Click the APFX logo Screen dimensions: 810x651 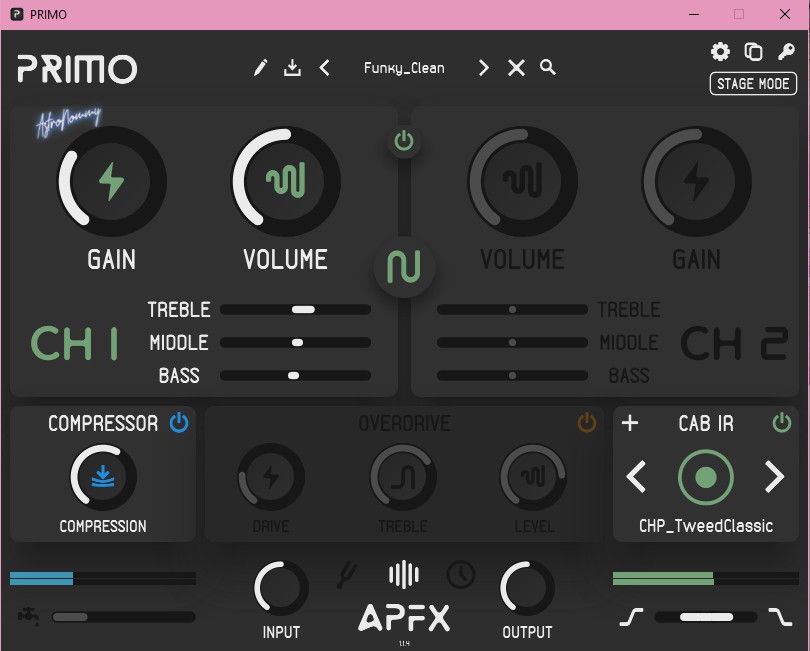click(404, 618)
